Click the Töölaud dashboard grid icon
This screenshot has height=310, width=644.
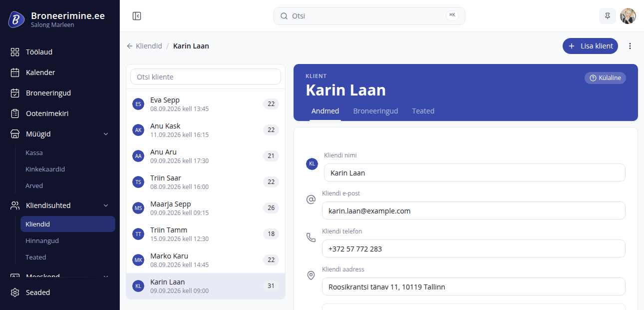[x=15, y=52]
